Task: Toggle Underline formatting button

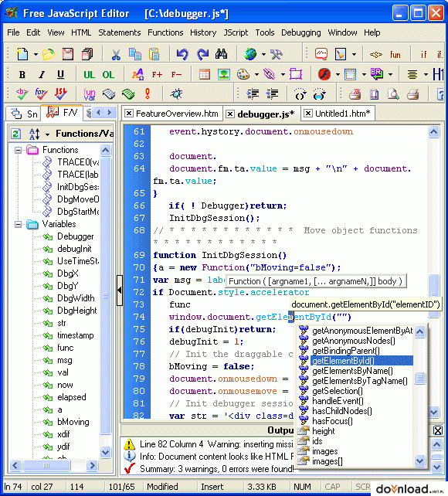Action: pyautogui.click(x=60, y=75)
